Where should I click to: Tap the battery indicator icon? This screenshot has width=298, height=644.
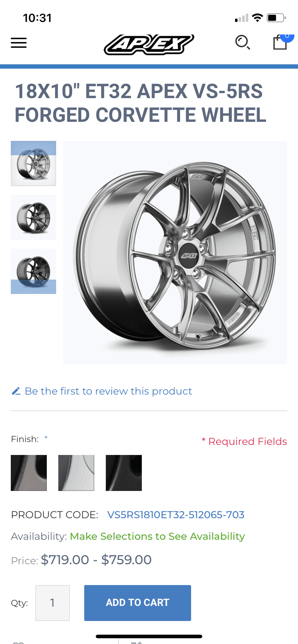click(x=276, y=18)
